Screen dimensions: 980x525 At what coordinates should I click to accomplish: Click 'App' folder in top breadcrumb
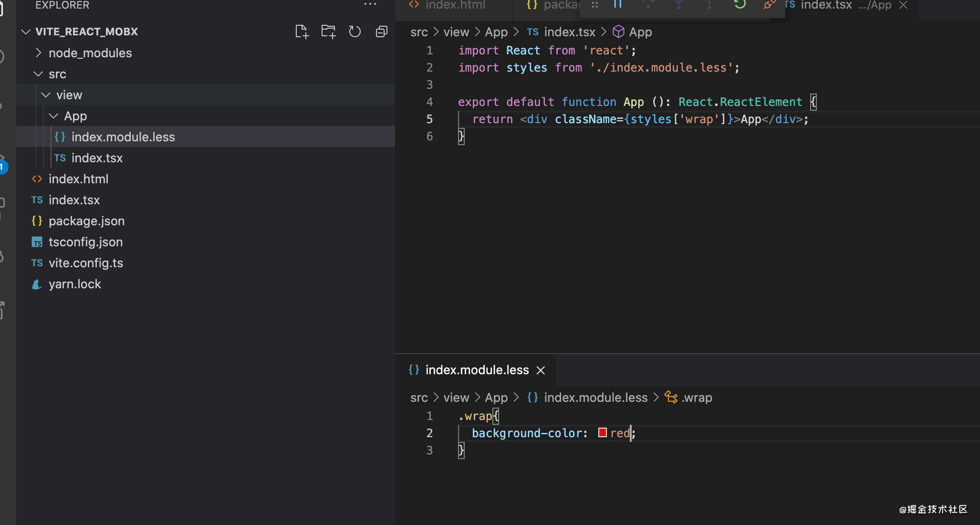pyautogui.click(x=496, y=32)
